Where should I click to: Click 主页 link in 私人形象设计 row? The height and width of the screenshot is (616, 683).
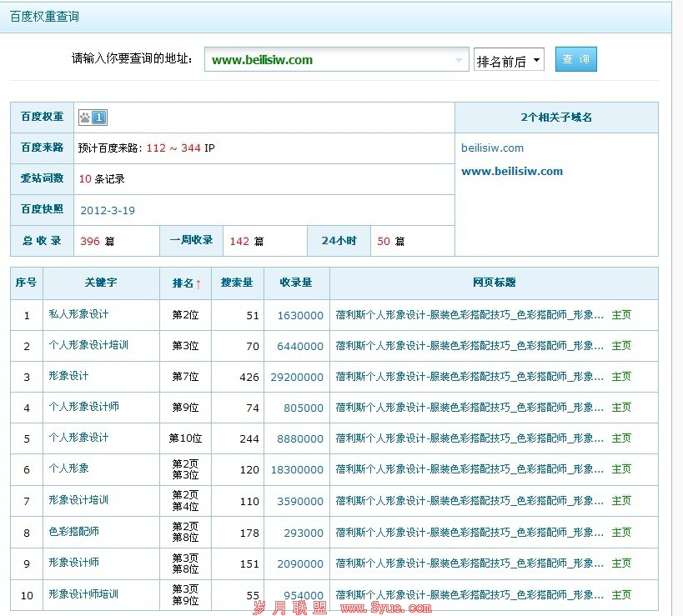click(621, 315)
